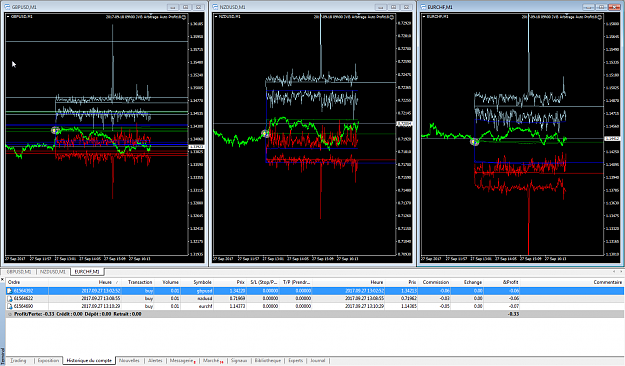Viewport: 625px width, 366px height.
Task: Click the right scroll arrow of chart tabs
Action: point(621,272)
